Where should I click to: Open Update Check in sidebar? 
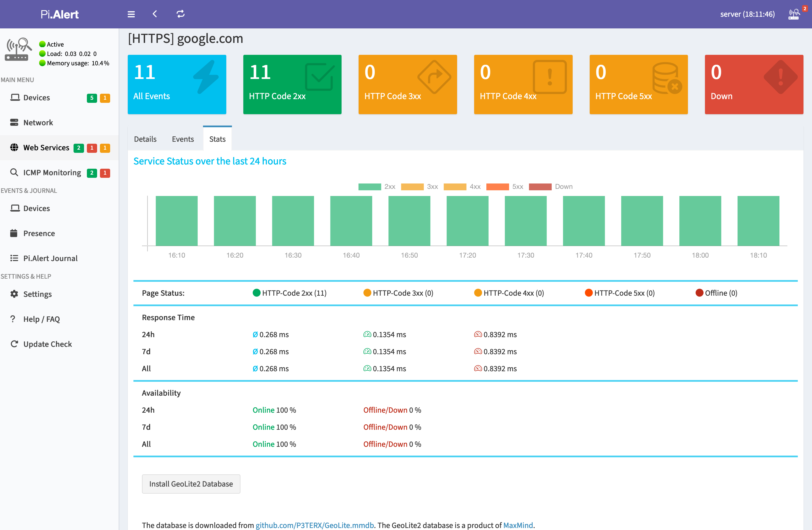pyautogui.click(x=47, y=344)
